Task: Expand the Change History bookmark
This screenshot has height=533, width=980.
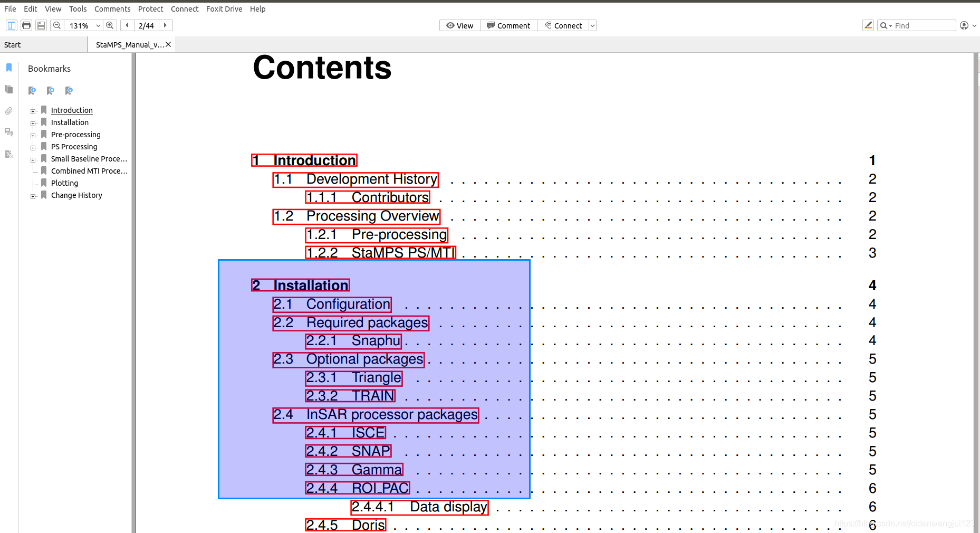Action: coord(33,196)
